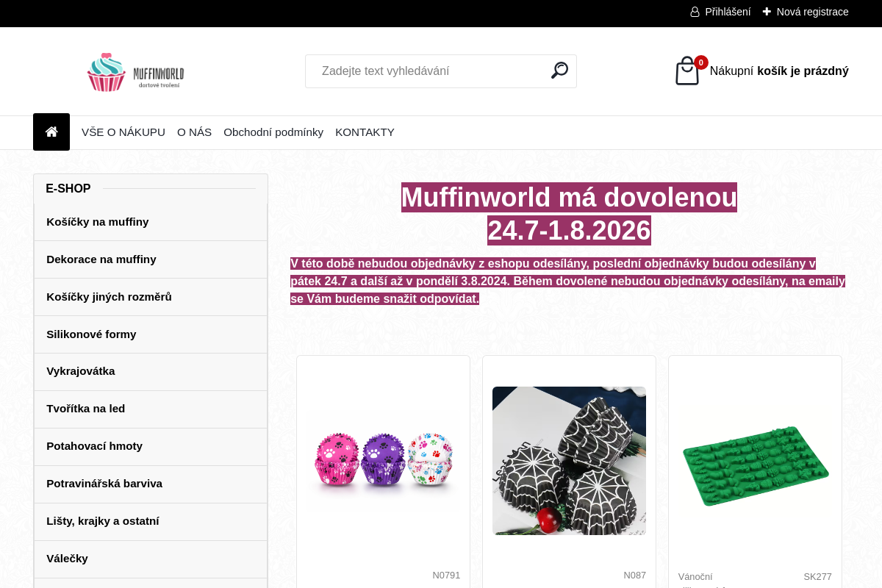Open KONTAKTY menu item

pos(365,132)
